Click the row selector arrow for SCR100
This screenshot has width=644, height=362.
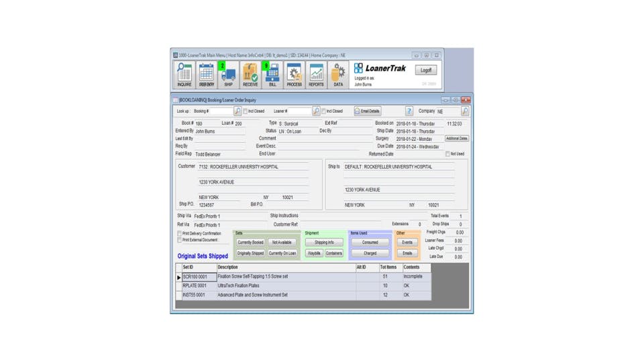pos(178,277)
